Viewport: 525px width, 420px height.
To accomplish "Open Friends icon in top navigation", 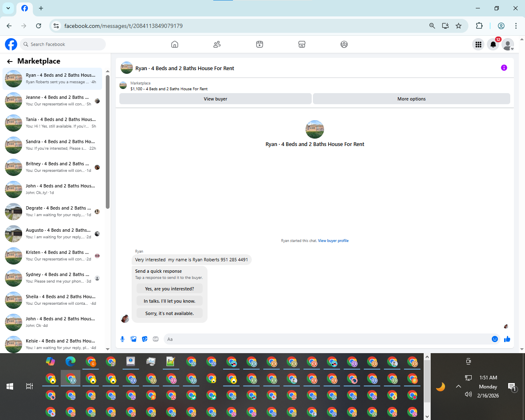I will (x=217, y=44).
